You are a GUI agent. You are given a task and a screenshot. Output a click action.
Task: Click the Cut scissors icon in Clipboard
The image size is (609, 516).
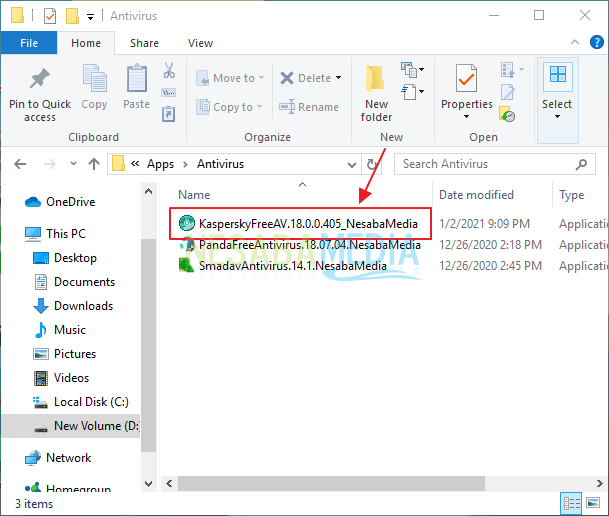pos(169,72)
